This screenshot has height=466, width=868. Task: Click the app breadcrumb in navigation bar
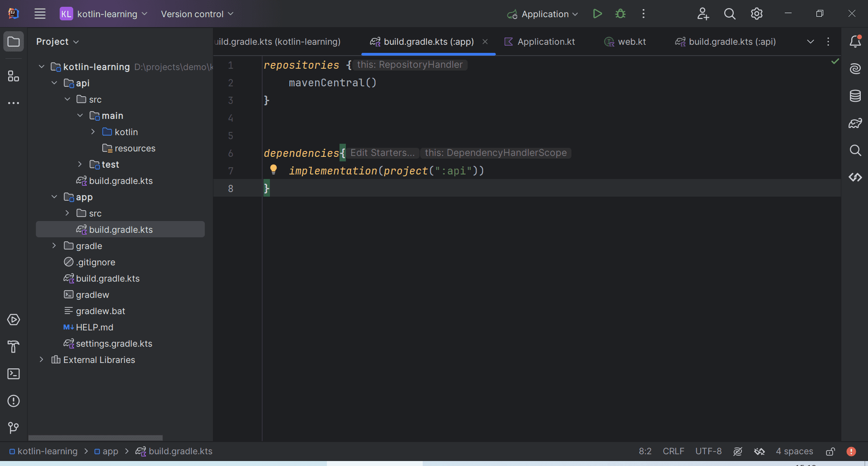click(106, 451)
